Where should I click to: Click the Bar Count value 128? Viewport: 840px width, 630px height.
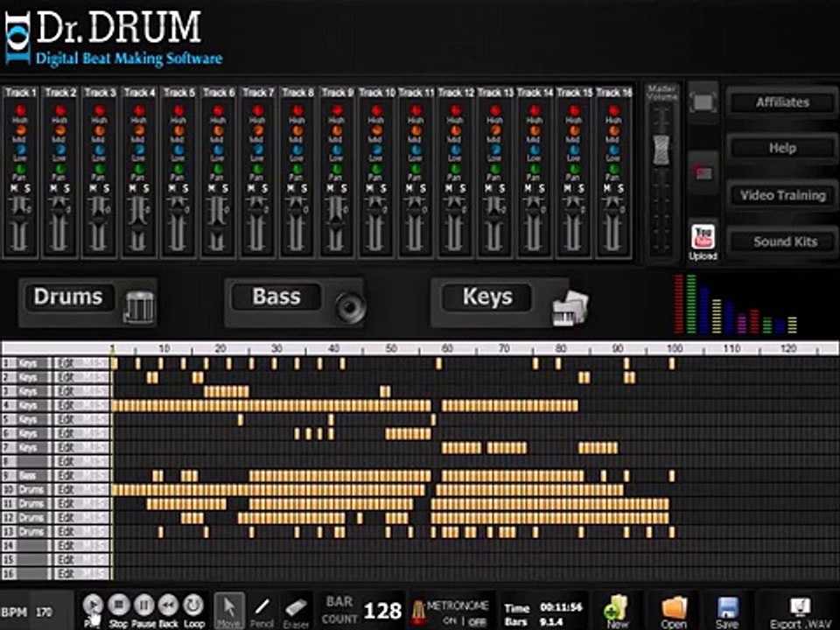click(x=382, y=611)
